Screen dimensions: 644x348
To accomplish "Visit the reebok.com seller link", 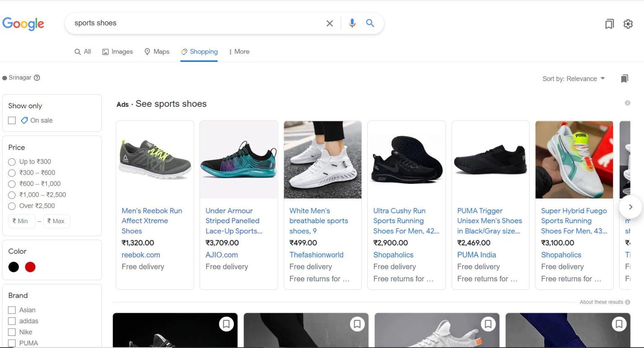I will pyautogui.click(x=141, y=255).
